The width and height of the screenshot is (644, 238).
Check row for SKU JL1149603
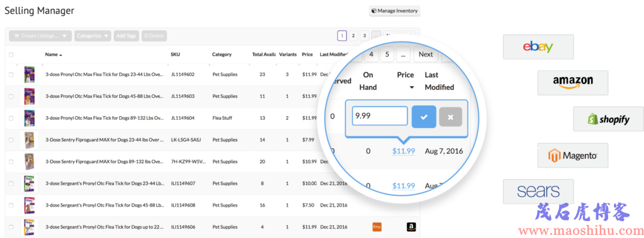point(11,97)
